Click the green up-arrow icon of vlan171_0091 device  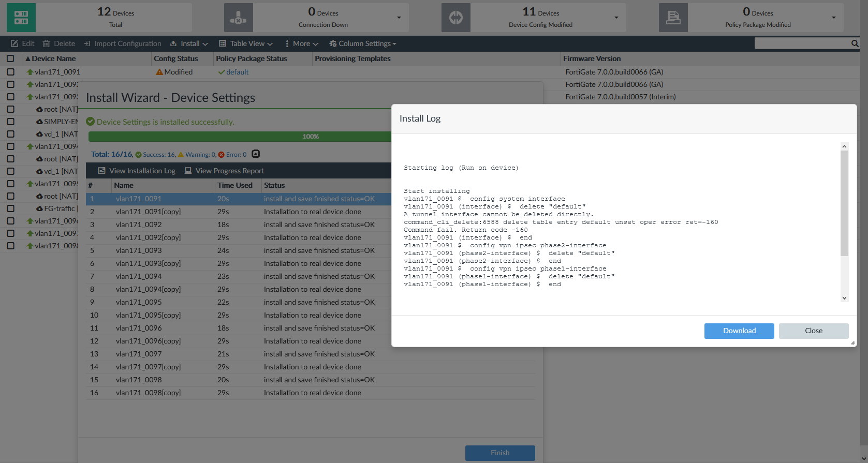click(30, 72)
